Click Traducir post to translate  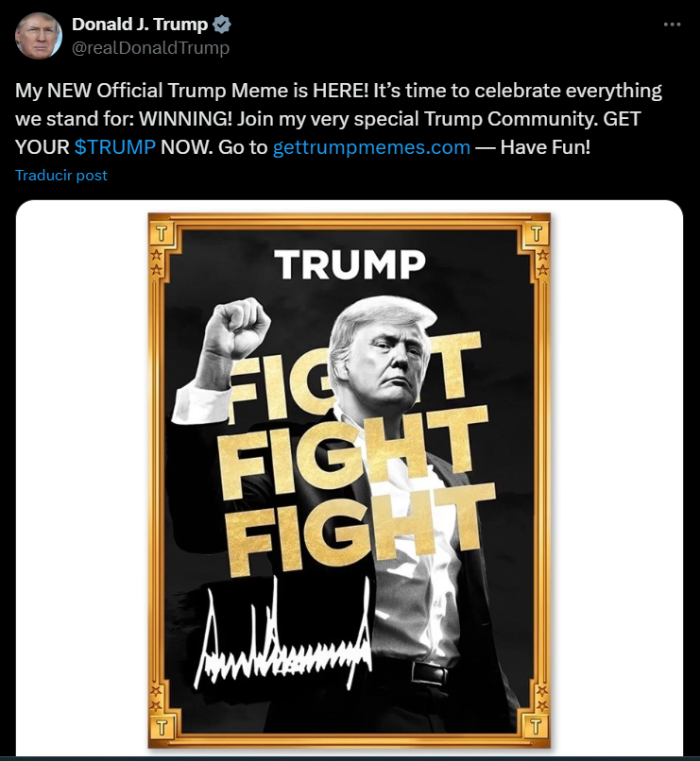(x=61, y=175)
